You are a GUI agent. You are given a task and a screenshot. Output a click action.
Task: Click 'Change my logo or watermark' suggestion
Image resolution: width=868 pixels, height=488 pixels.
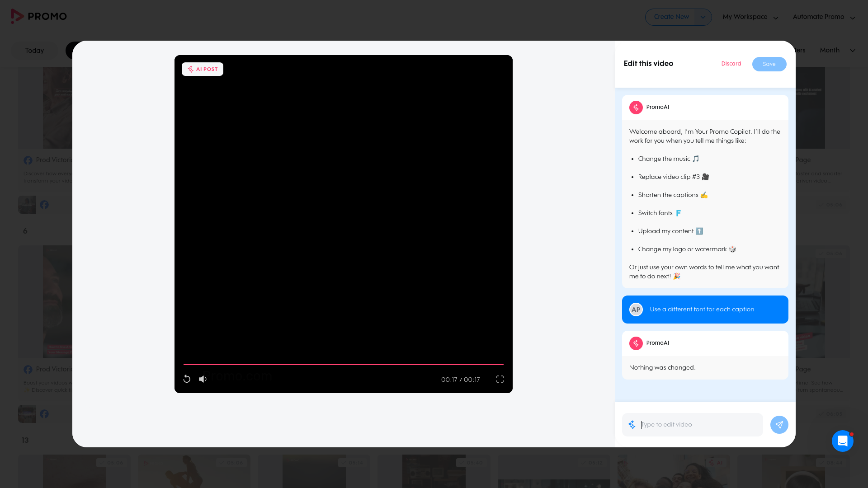coord(687,249)
